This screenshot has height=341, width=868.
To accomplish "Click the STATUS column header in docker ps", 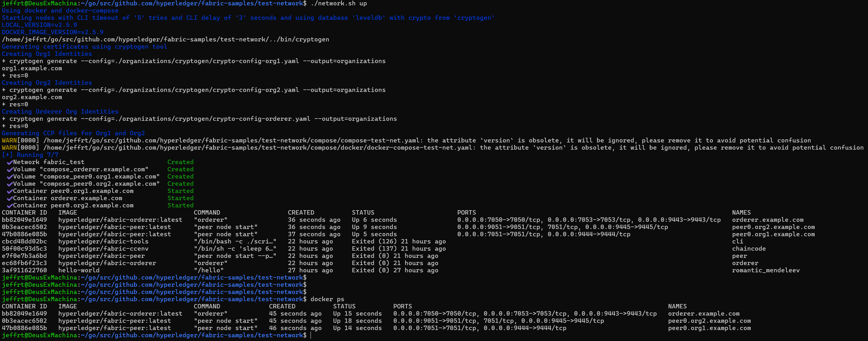I will coord(344,306).
